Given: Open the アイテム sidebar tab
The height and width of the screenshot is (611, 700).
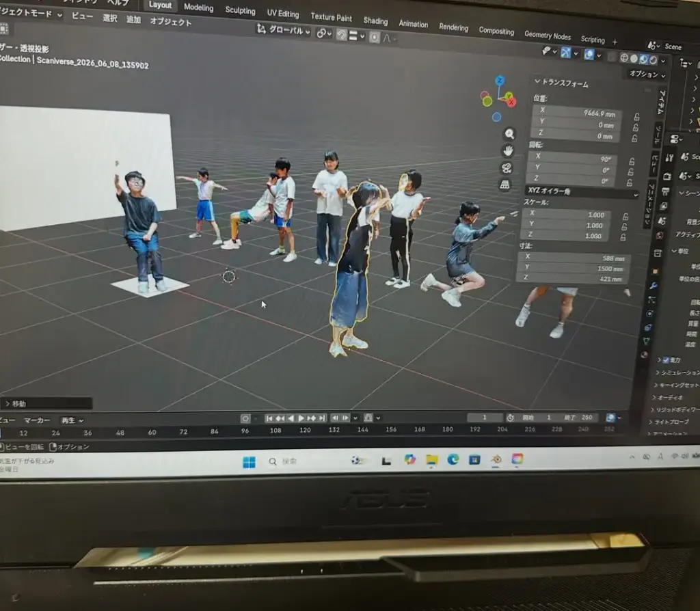Looking at the screenshot, I should pyautogui.click(x=662, y=103).
